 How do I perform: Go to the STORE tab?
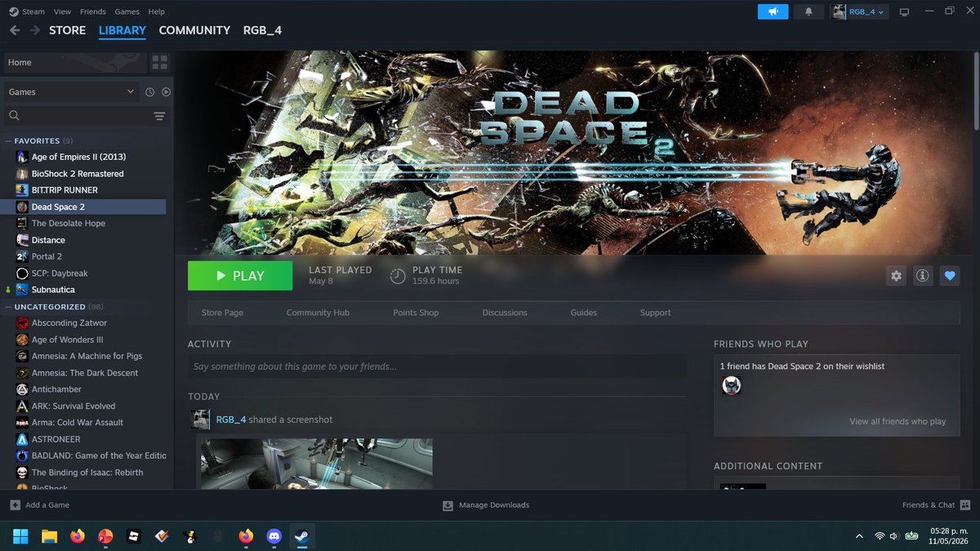tap(67, 30)
